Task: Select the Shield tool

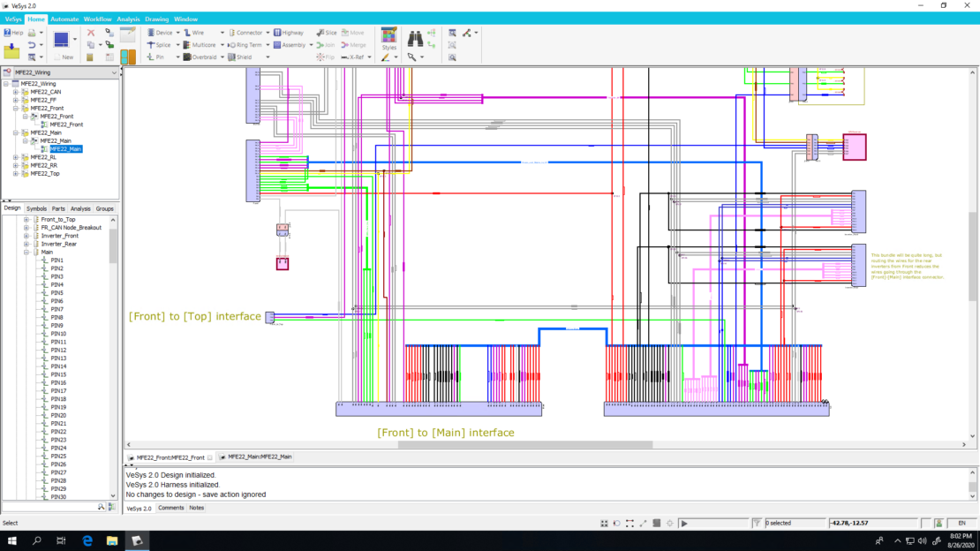Action: coord(239,57)
